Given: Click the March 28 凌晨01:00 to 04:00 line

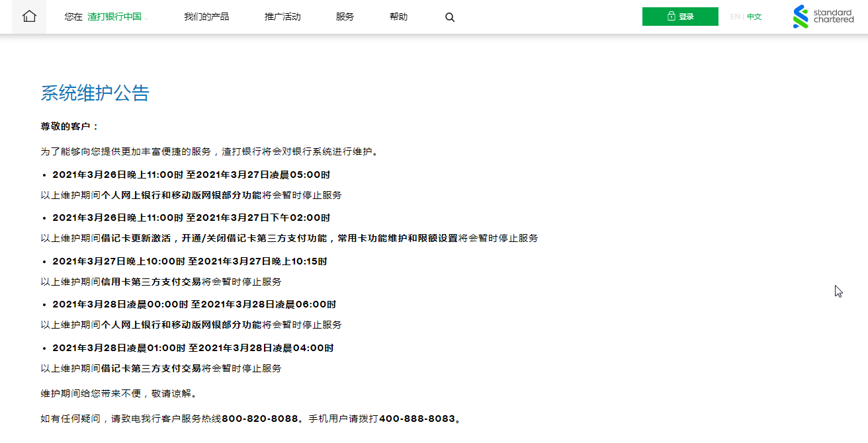Looking at the screenshot, I should [193, 348].
